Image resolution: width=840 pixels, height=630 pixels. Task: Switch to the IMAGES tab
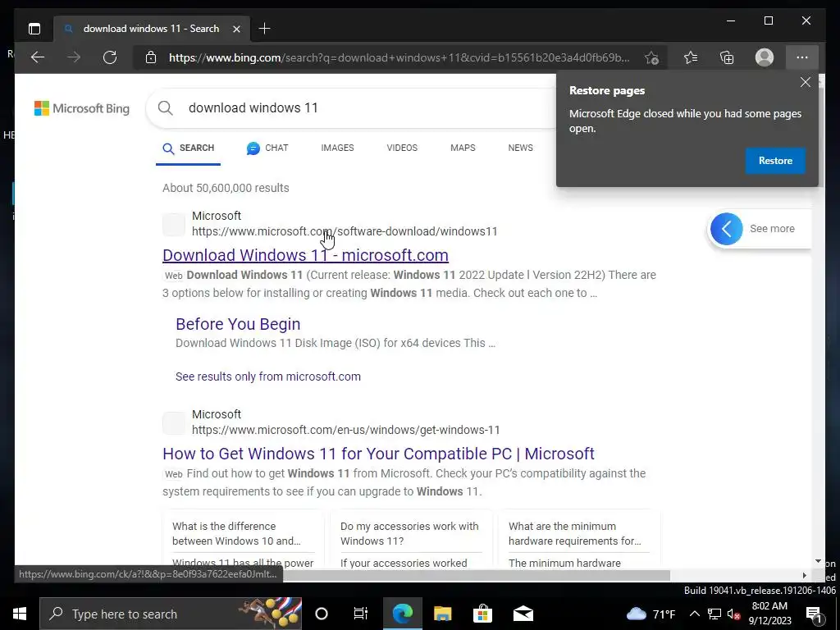click(x=337, y=148)
